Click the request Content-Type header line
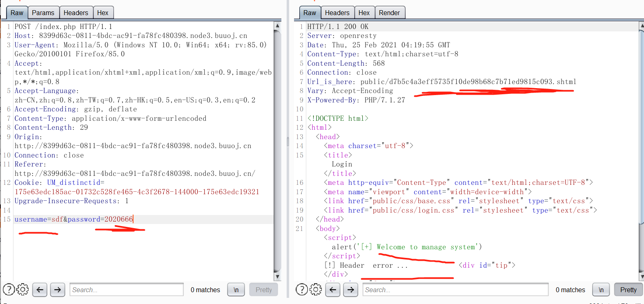Viewport: 644px width, 304px height. tap(110, 118)
